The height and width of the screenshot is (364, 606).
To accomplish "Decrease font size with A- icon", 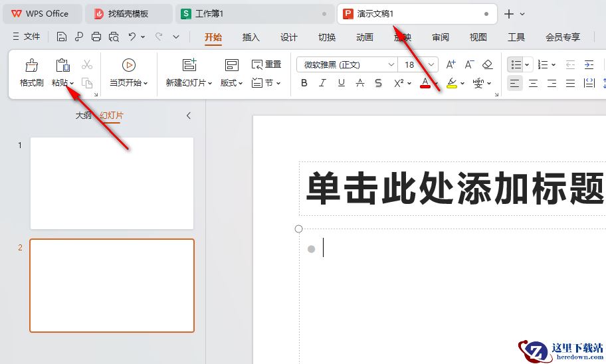I will tap(469, 64).
